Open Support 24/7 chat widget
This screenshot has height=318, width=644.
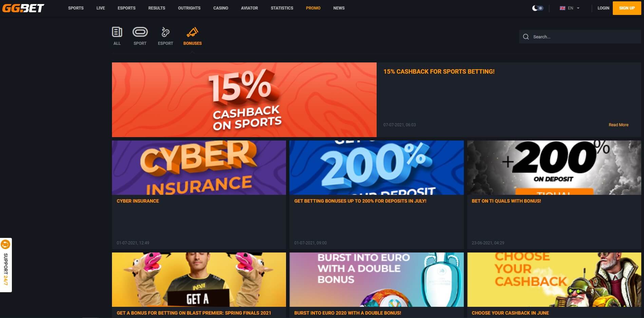[6, 265]
